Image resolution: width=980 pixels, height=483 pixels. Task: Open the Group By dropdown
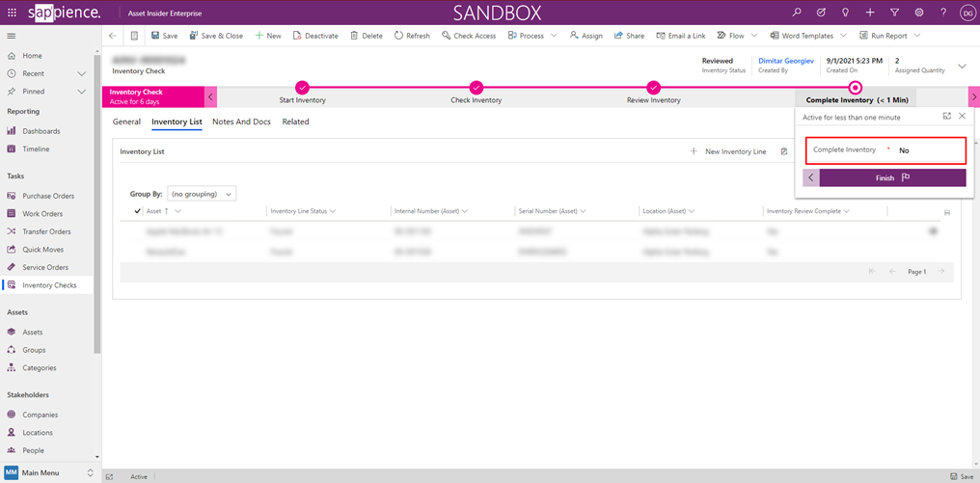(x=202, y=194)
